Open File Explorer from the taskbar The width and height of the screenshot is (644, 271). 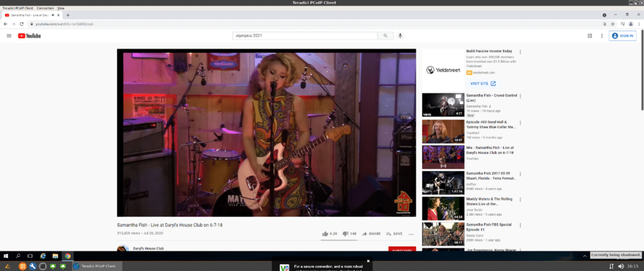pyautogui.click(x=55, y=256)
